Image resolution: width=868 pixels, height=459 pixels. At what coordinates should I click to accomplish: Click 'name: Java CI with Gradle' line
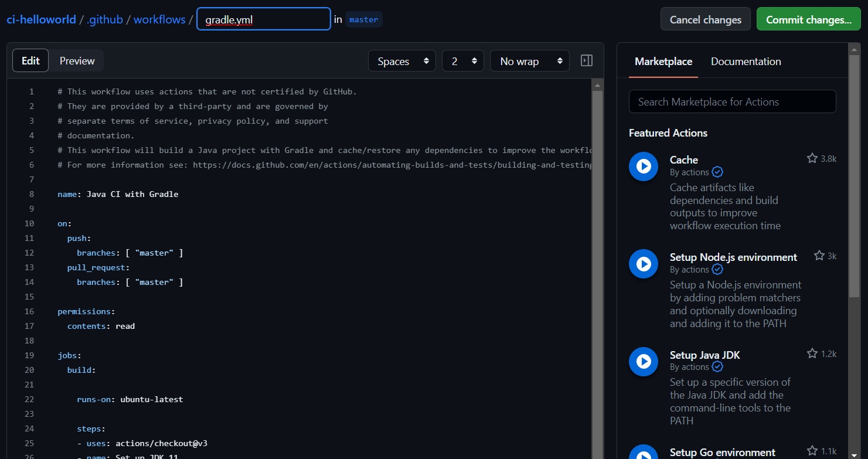coord(118,194)
